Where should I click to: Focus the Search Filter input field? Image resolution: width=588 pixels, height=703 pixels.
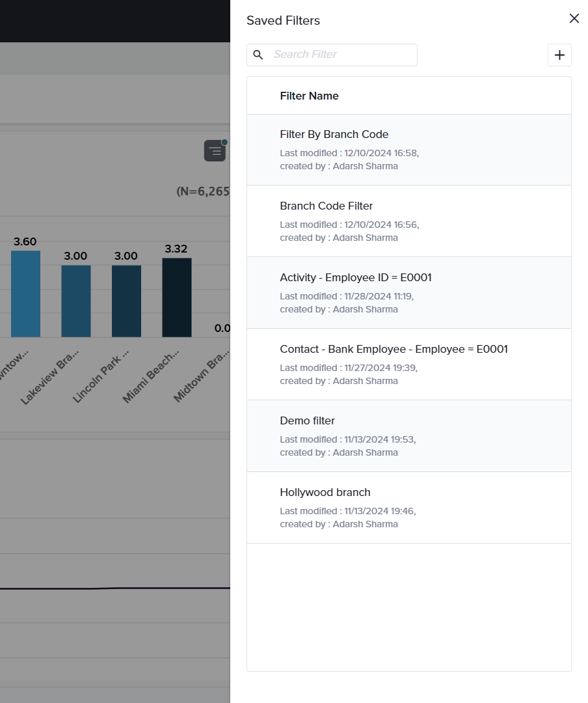[341, 55]
